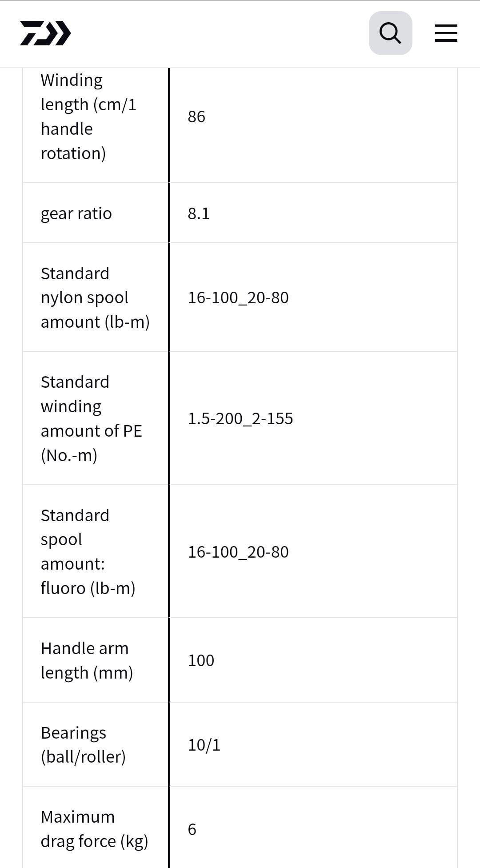
Task: Open the search magnifier button
Action: pos(390,33)
